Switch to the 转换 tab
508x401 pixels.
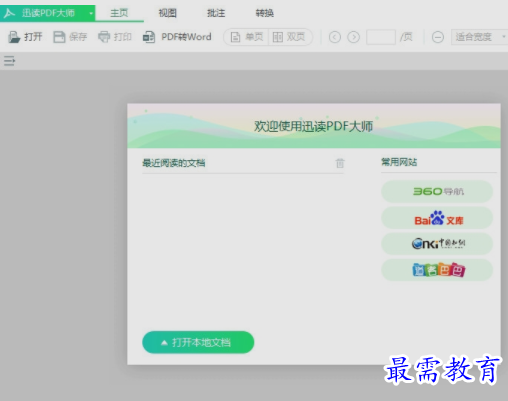[264, 13]
